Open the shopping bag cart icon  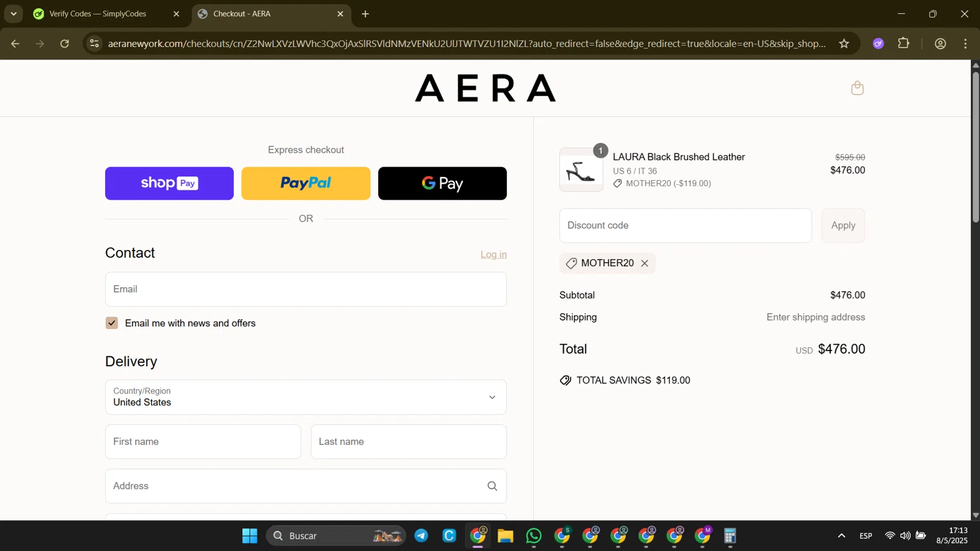click(x=857, y=88)
